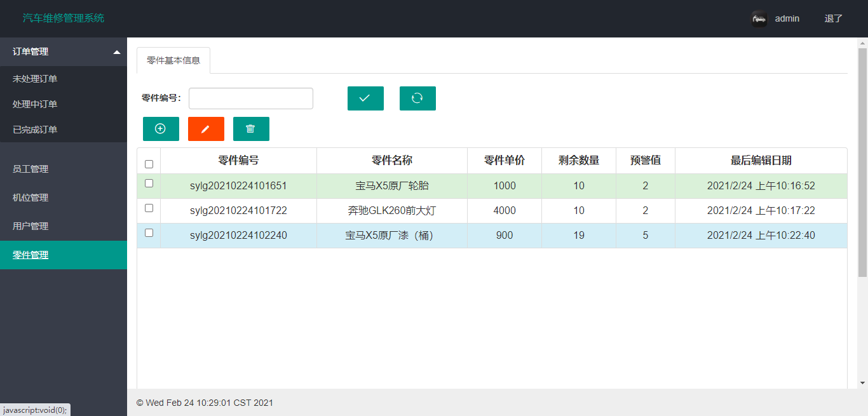Click the remaining quantity 19 cell
The height and width of the screenshot is (416, 868).
click(579, 236)
